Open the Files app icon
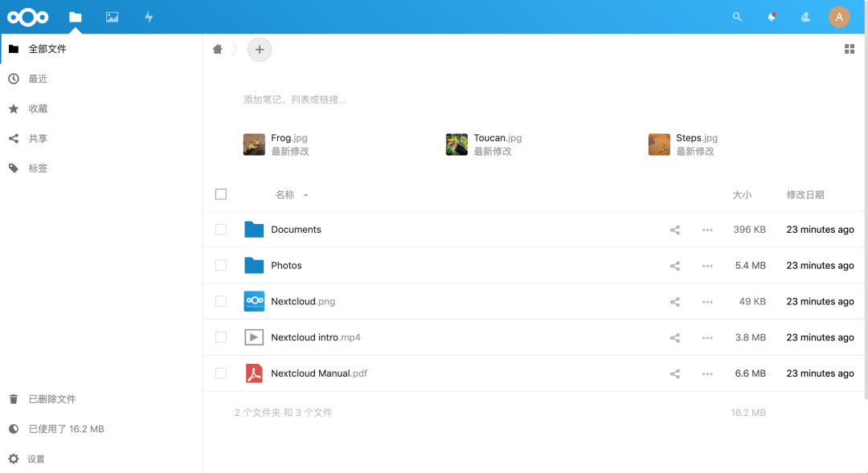 (x=76, y=17)
